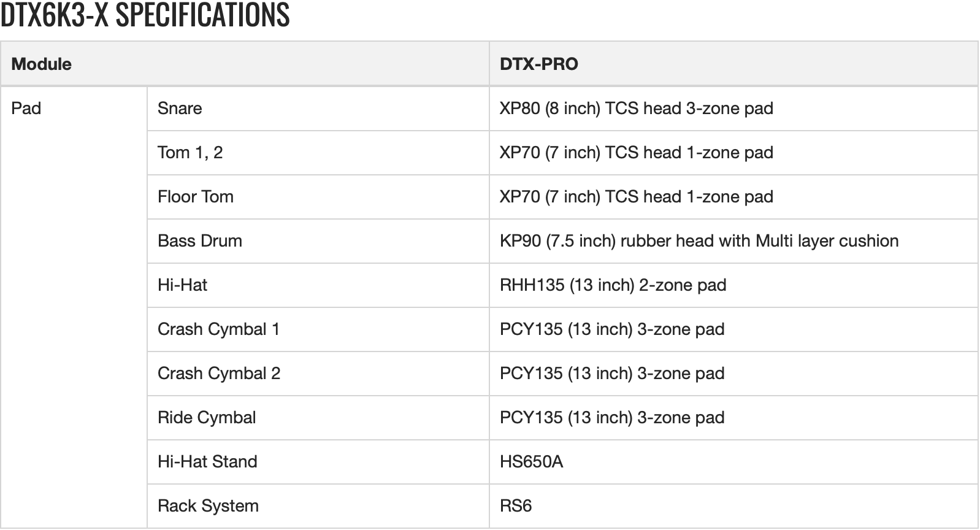Click the Module header cell
Screen dimensions: 980x530
click(42, 64)
